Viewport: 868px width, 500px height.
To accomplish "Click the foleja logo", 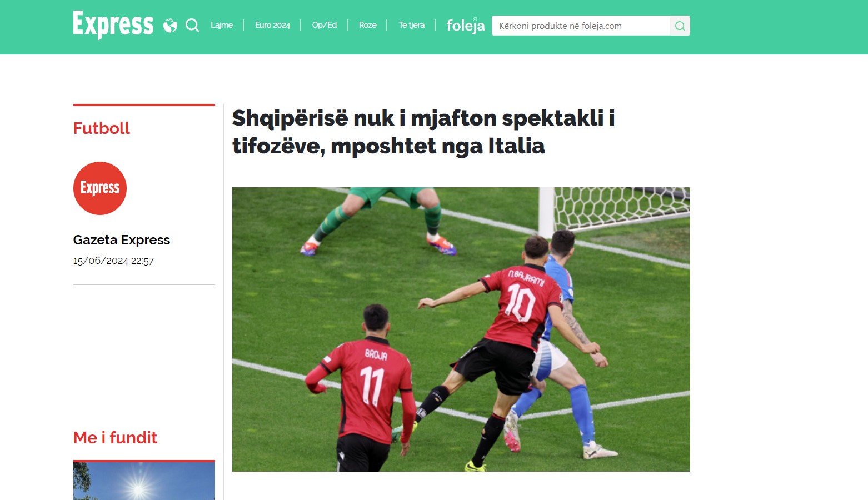I will 466,26.
